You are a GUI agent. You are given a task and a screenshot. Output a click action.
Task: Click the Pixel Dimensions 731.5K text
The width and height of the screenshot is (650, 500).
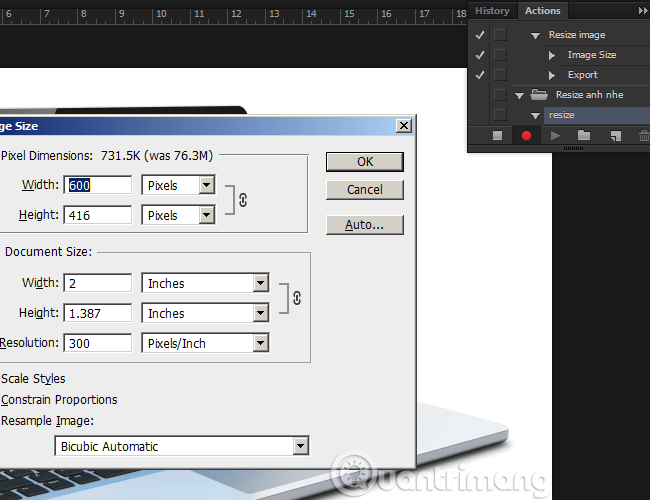pos(107,156)
